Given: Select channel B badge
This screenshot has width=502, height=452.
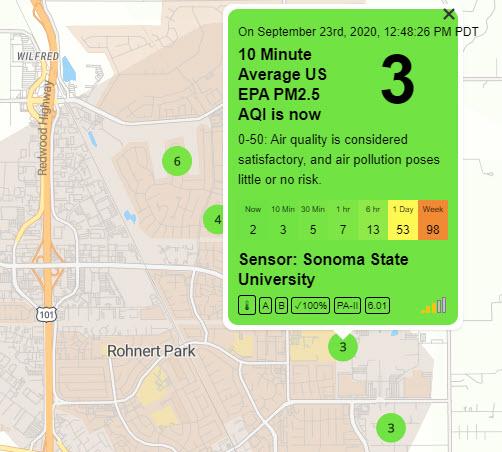Looking at the screenshot, I should point(282,305).
